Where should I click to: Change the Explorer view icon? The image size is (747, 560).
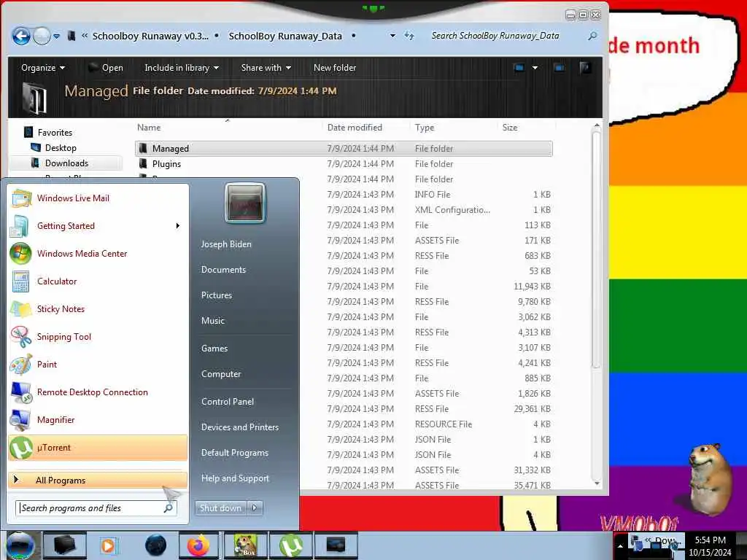519,68
